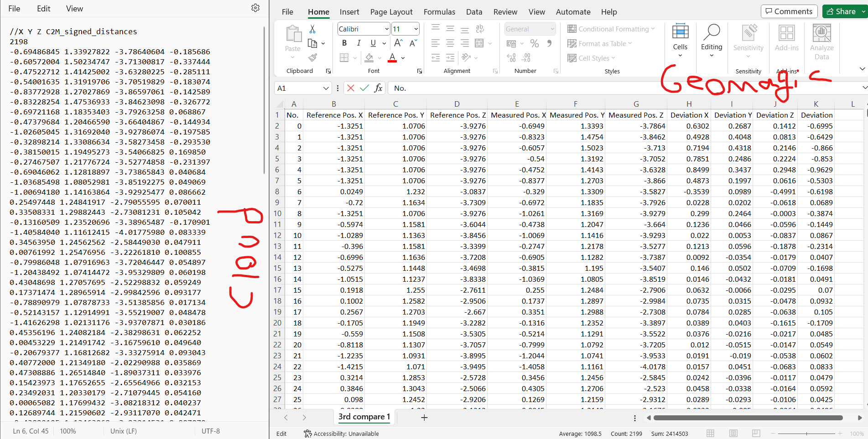Image resolution: width=868 pixels, height=439 pixels.
Task: Open the Comments panel
Action: coord(789,11)
